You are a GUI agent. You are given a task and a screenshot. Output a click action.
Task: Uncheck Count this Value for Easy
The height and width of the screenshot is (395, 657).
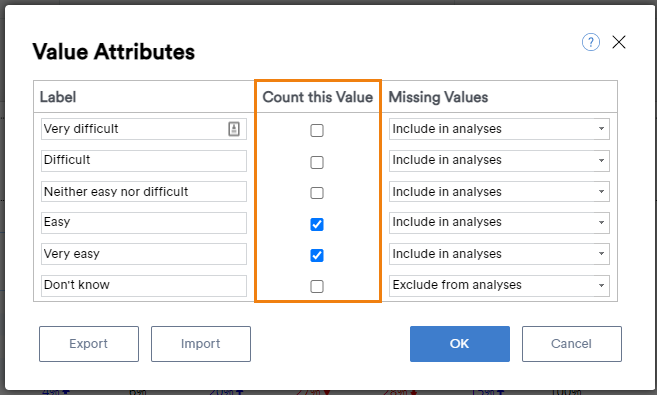tap(317, 224)
